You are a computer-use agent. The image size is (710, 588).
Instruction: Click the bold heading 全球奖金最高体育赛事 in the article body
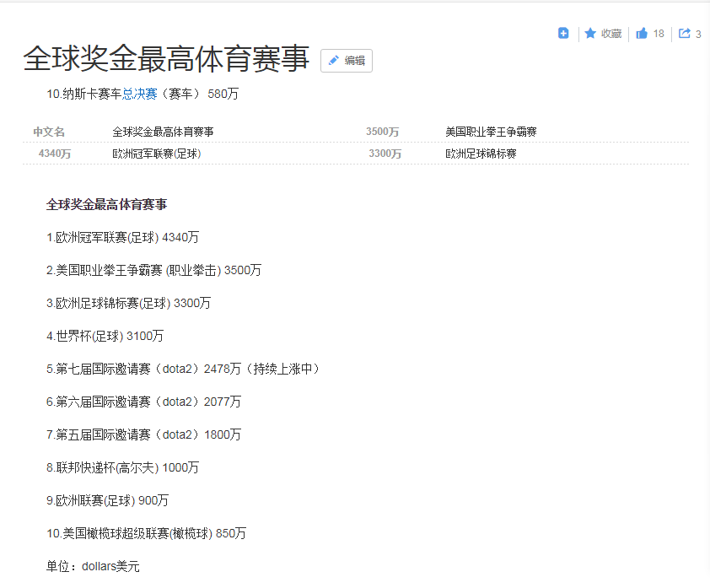click(x=106, y=204)
